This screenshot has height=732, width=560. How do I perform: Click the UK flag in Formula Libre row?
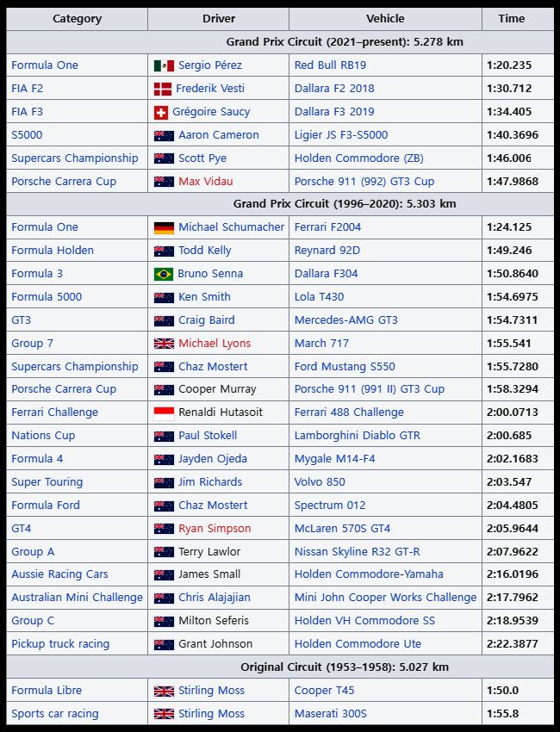164,691
